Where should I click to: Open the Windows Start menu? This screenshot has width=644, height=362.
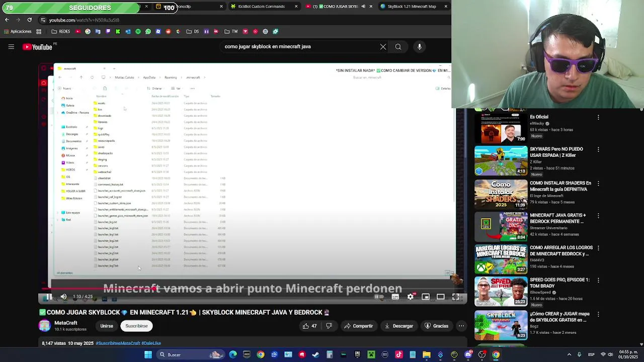pos(148,354)
